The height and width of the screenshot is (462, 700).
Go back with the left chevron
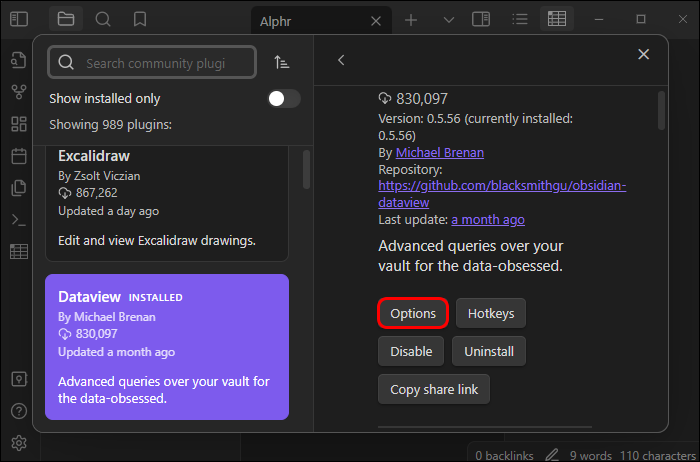click(x=341, y=60)
